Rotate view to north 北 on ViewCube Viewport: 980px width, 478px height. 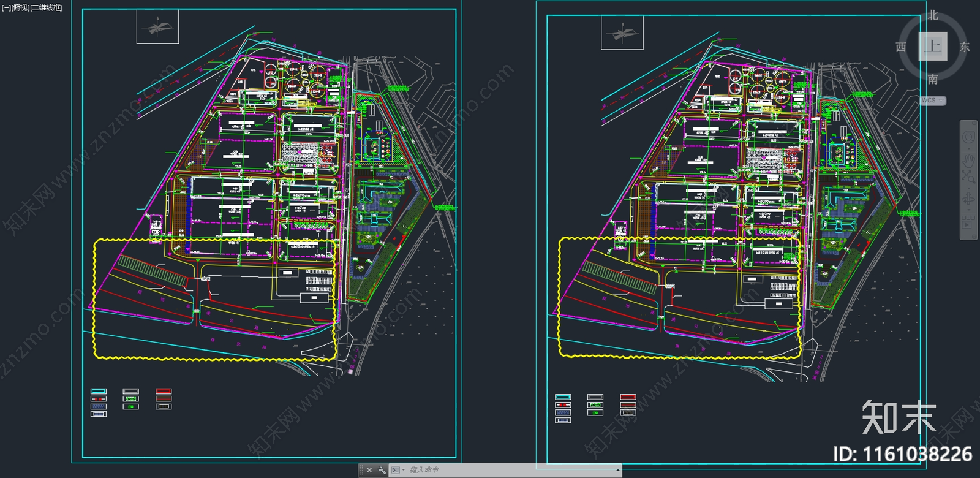point(933,15)
